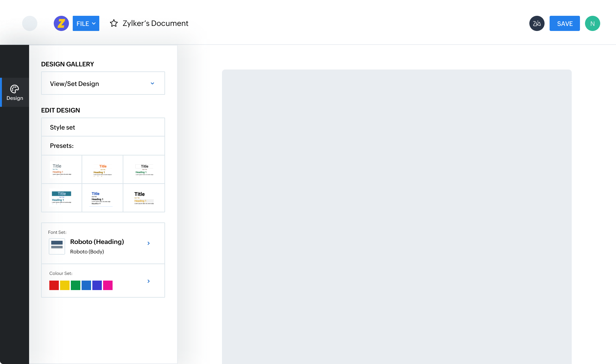Expand the View/Set Design dropdown
Viewport: 616px width, 364px height.
click(103, 83)
